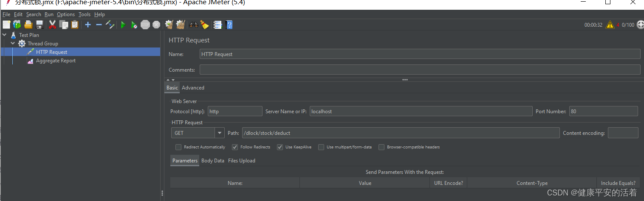Click the Reset Search broom icon

coord(205,25)
